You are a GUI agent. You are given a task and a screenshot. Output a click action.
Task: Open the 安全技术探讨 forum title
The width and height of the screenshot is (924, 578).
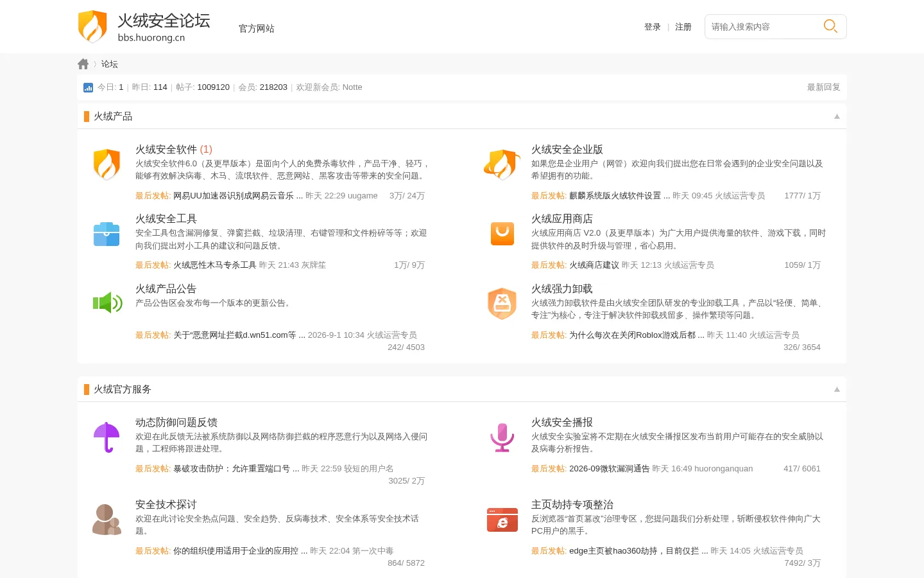coord(166,505)
